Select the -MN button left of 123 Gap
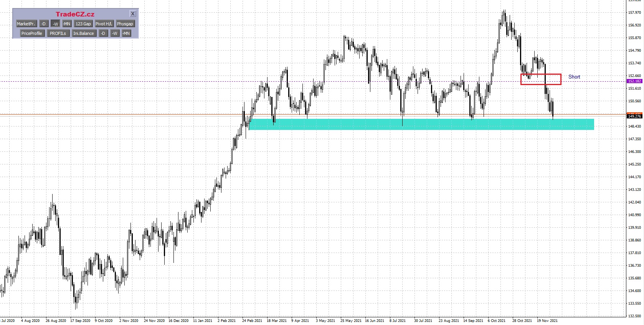Screen dimensions: 644x325 pyautogui.click(x=67, y=24)
